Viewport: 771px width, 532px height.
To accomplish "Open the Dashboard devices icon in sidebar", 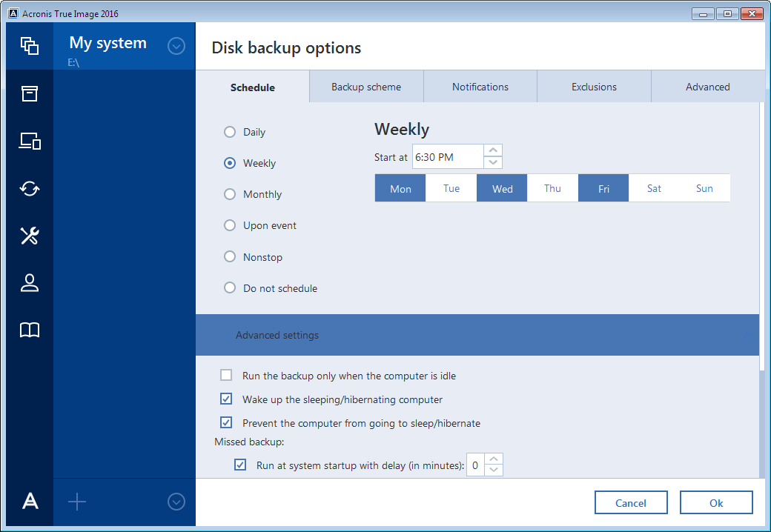I will pos(29,141).
